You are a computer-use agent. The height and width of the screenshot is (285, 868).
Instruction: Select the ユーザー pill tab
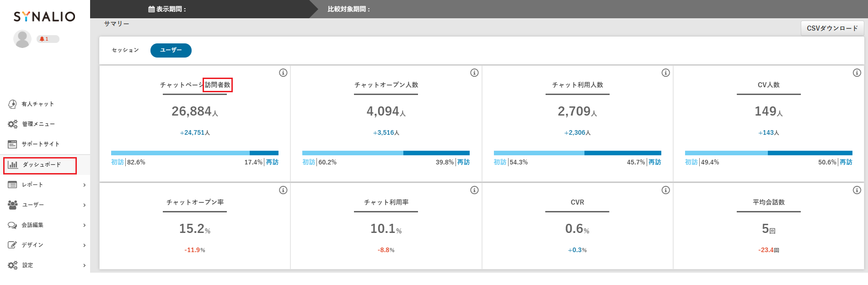(x=171, y=50)
